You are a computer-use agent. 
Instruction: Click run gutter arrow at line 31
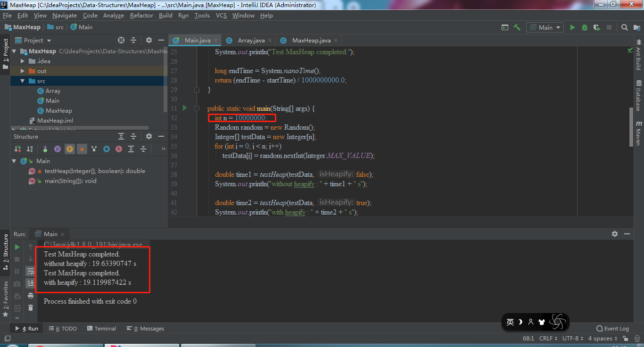(x=185, y=108)
